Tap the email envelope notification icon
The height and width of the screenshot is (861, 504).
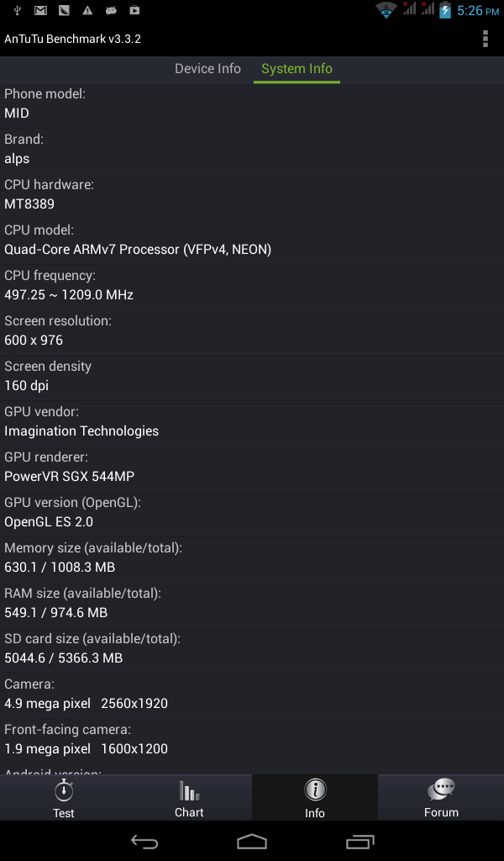[x=40, y=10]
